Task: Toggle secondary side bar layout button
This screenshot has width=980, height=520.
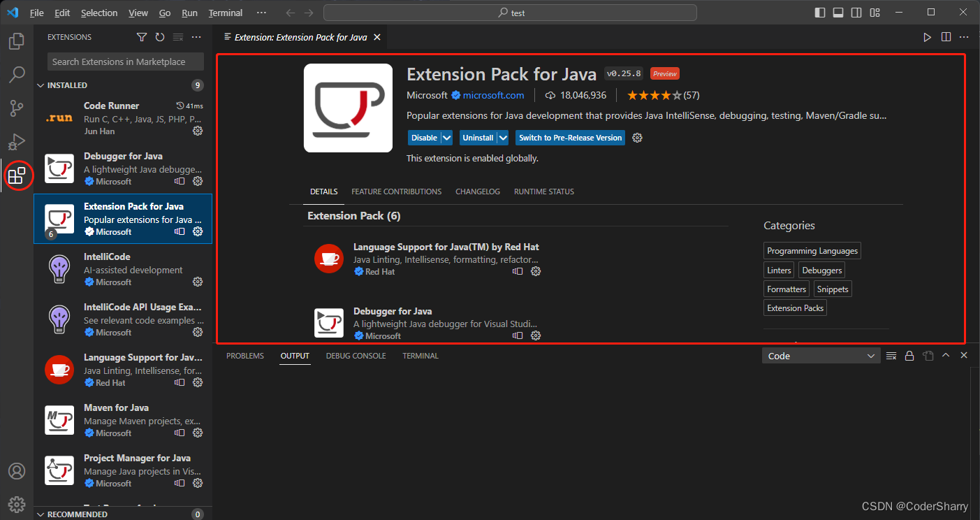Action: [856, 13]
